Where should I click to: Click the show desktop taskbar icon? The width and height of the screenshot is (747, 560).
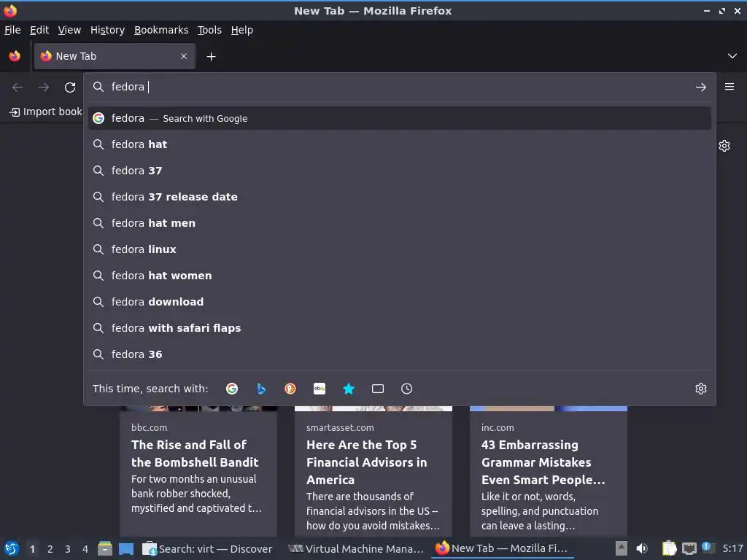pos(126,548)
